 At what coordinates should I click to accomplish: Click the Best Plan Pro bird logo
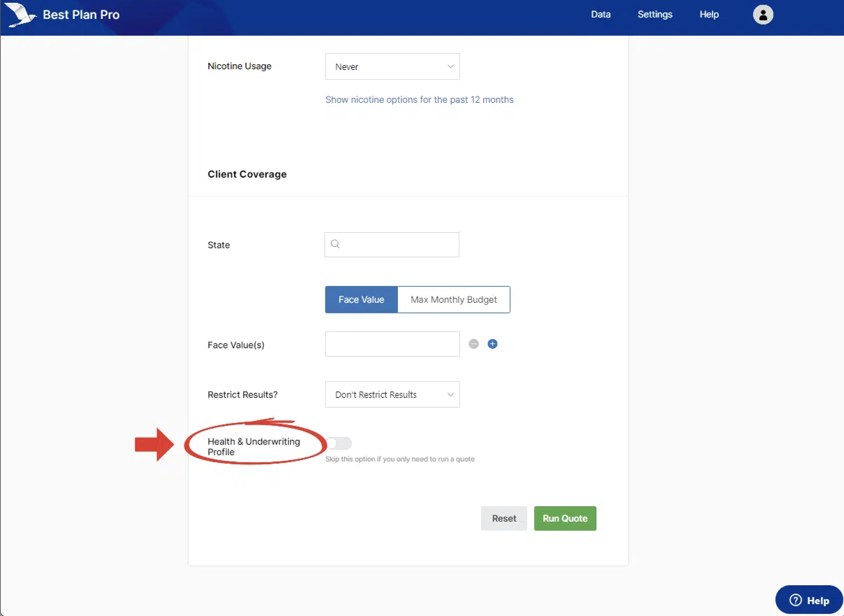[x=21, y=15]
